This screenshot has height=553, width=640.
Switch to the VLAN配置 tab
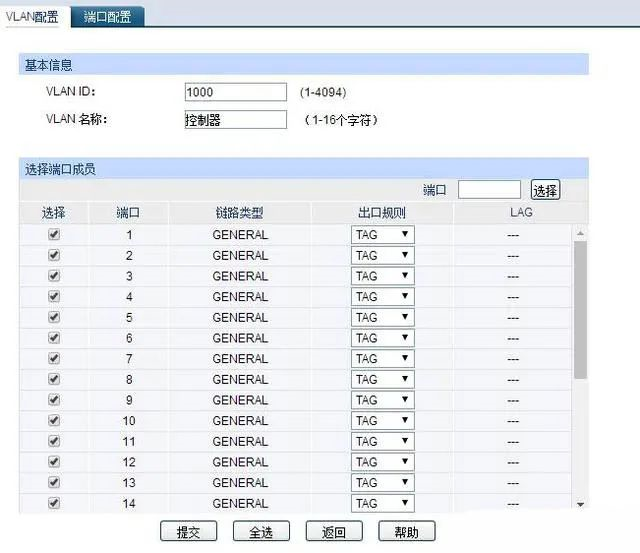(32, 17)
